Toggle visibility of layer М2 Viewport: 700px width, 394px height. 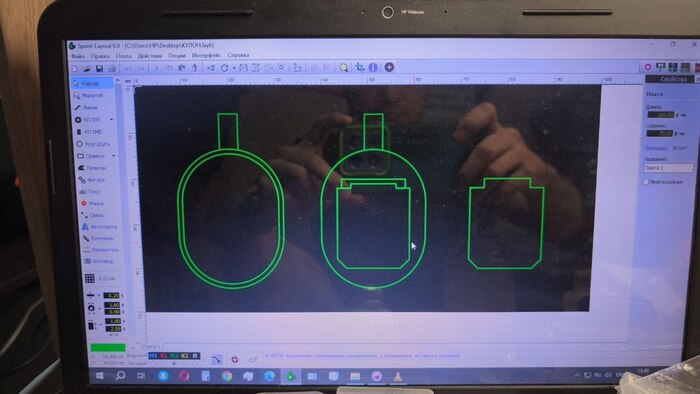174,356
